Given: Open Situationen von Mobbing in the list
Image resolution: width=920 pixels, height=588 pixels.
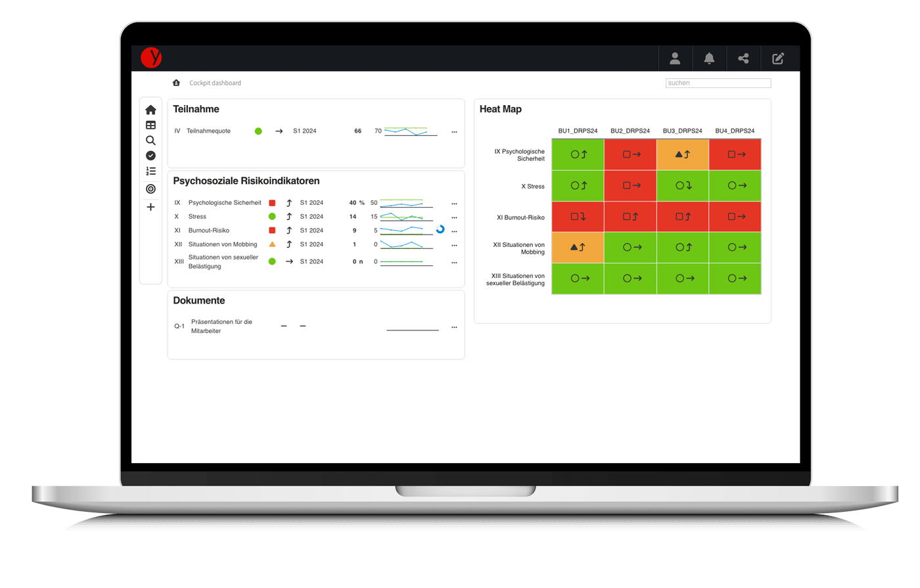Looking at the screenshot, I should (223, 244).
